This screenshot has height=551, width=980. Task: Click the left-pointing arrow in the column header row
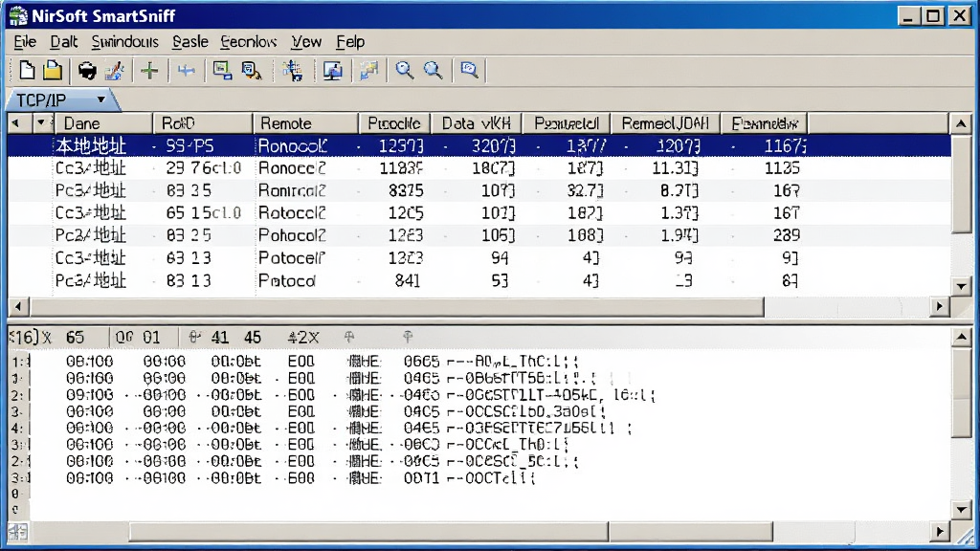click(16, 123)
